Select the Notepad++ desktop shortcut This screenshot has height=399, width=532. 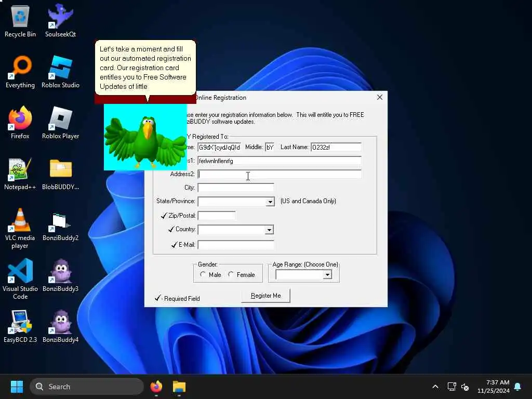[20, 174]
